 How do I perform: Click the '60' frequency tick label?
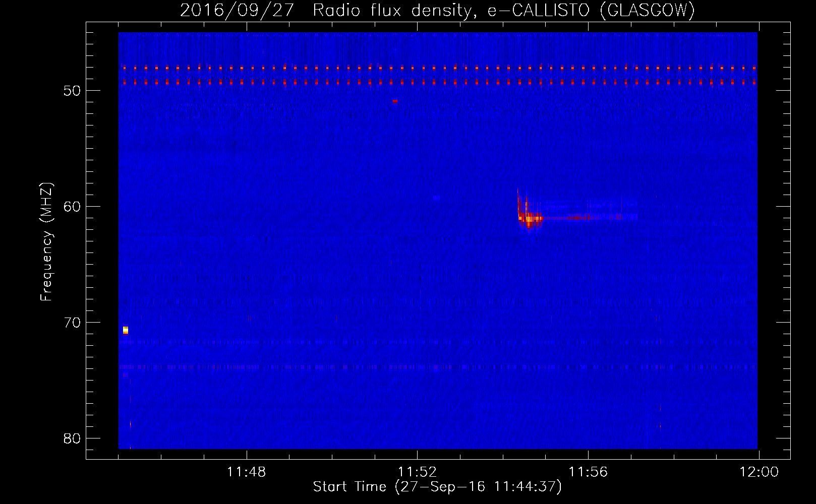point(72,207)
